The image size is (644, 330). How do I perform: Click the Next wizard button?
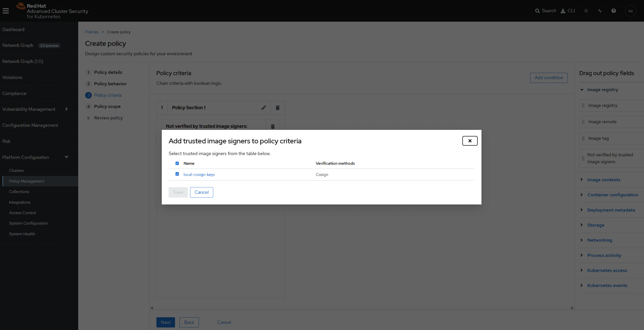click(166, 322)
